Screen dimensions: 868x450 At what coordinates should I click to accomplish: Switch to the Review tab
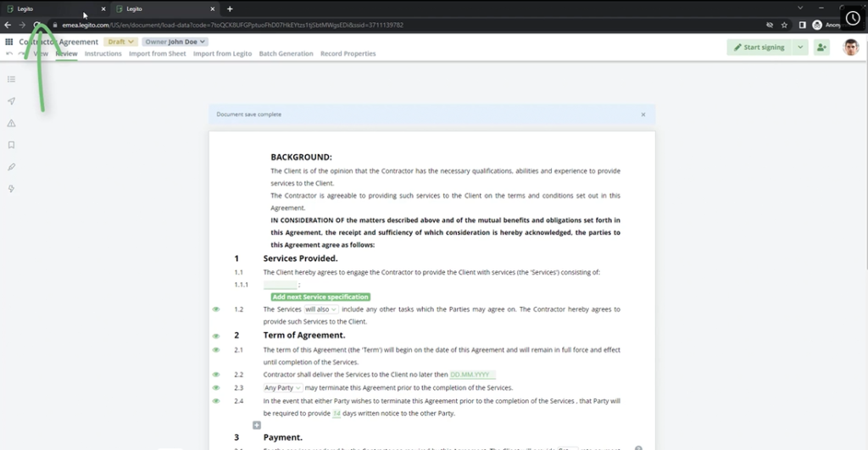(x=66, y=53)
